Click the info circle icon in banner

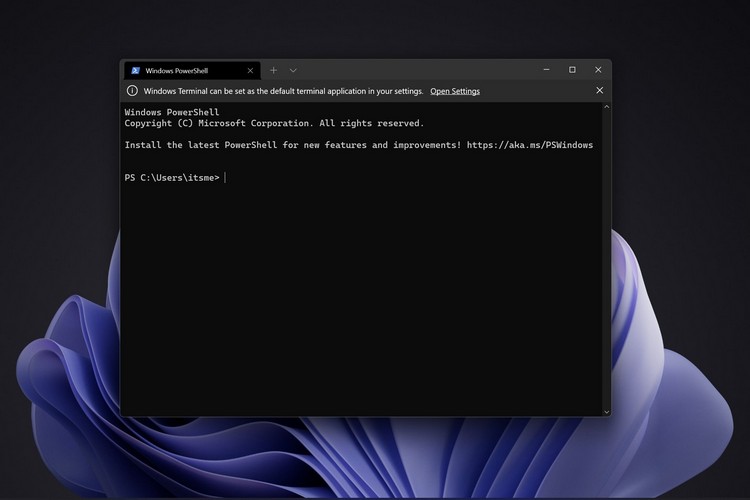pos(132,90)
